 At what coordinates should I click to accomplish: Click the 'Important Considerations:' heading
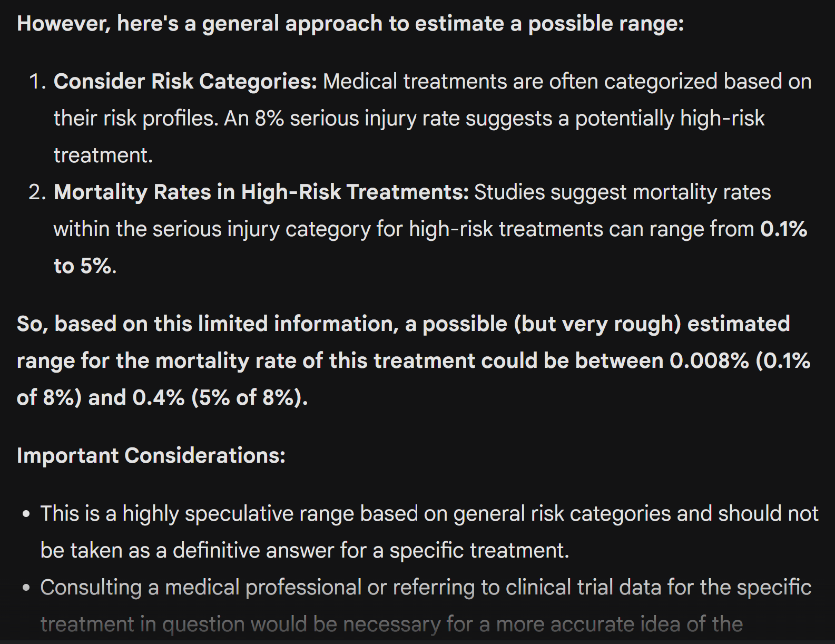151,456
